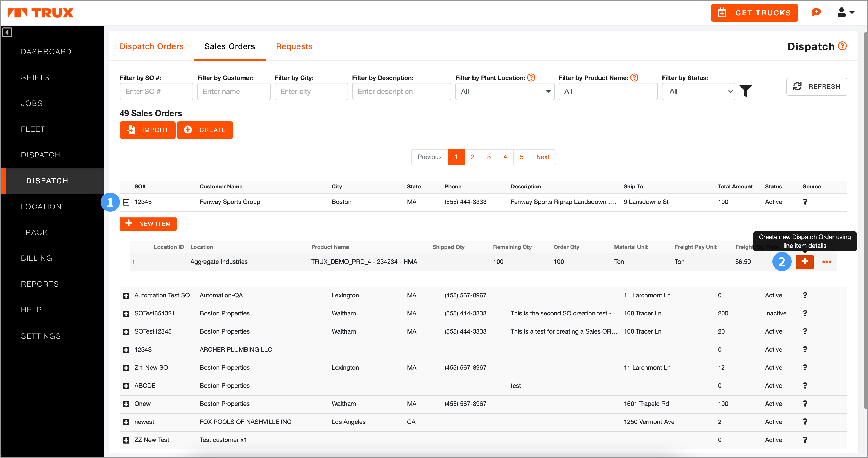Focus the Filter by SO # field
This screenshot has width=868, height=458.
click(x=156, y=91)
